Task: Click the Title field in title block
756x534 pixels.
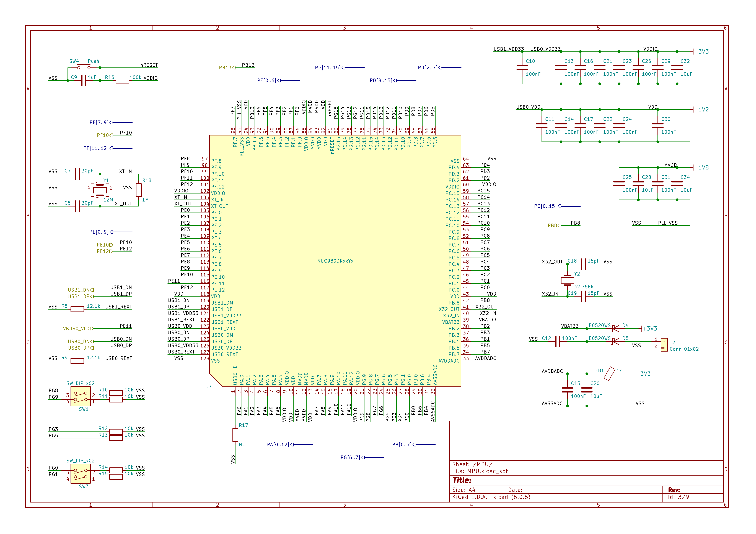Action: pyautogui.click(x=462, y=480)
